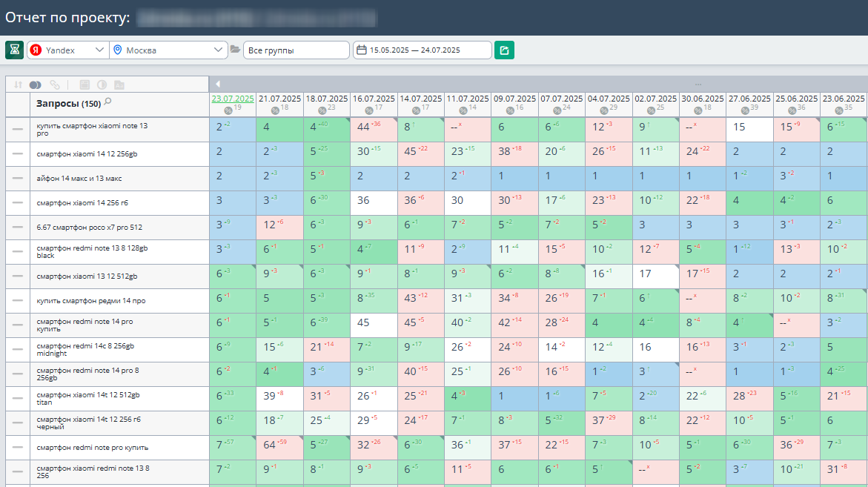Click the percent icon under 18.07.2025
Viewport: 868px width, 487px height.
tap(322, 110)
